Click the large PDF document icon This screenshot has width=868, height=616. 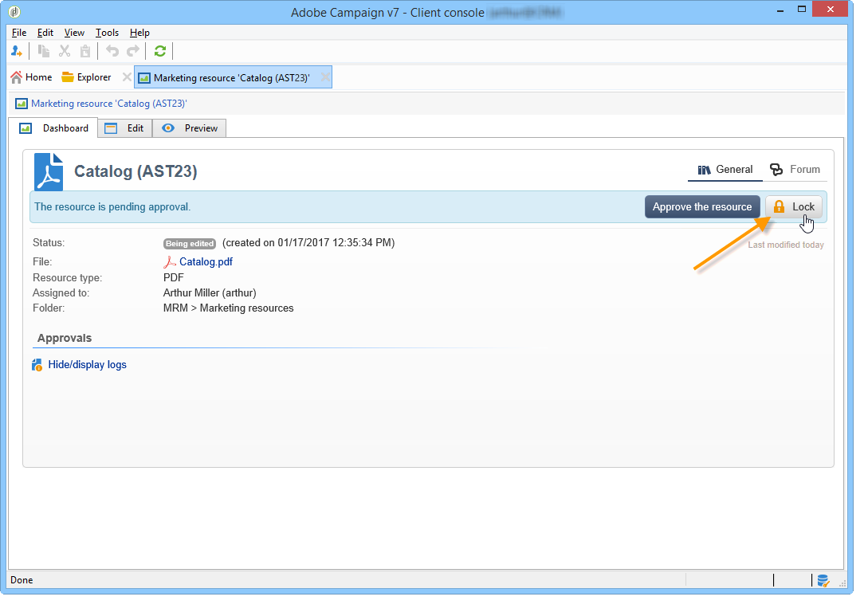click(x=49, y=171)
